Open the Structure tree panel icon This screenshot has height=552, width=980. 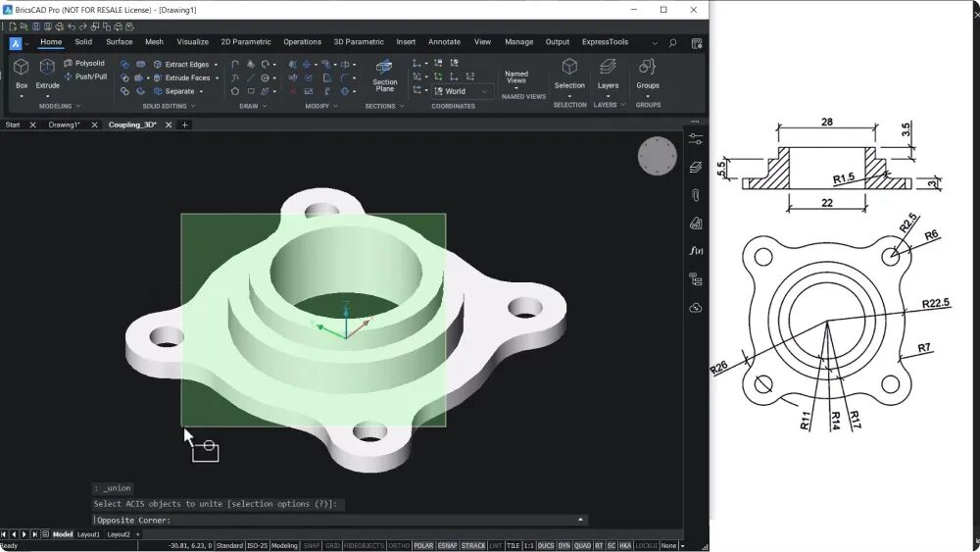coord(696,279)
